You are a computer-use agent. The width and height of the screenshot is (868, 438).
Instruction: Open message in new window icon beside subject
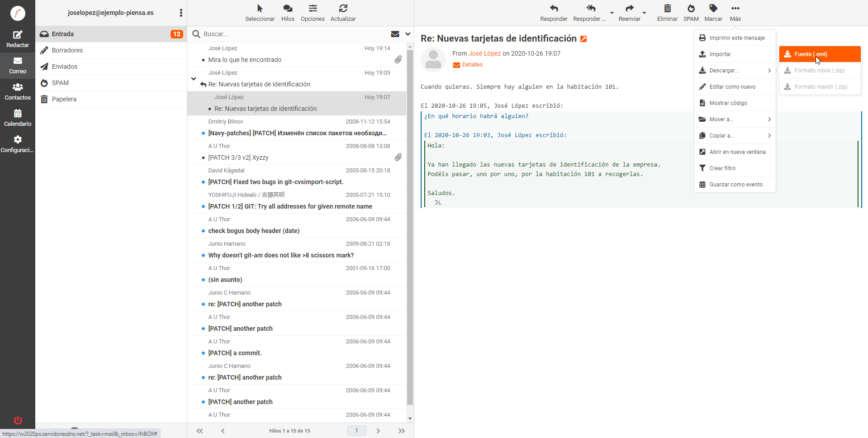(583, 39)
